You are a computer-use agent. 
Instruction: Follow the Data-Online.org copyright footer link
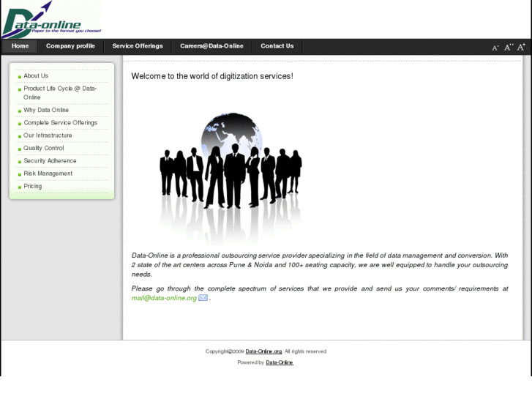263,351
